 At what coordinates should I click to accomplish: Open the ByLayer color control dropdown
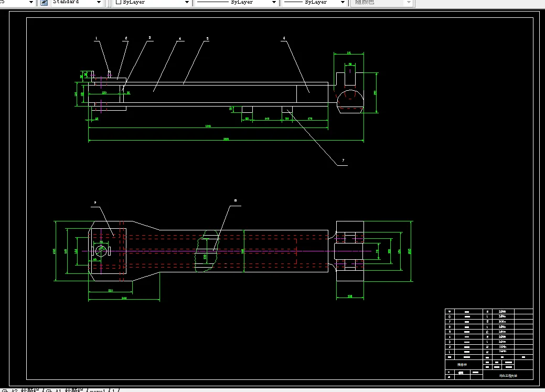[187, 3]
